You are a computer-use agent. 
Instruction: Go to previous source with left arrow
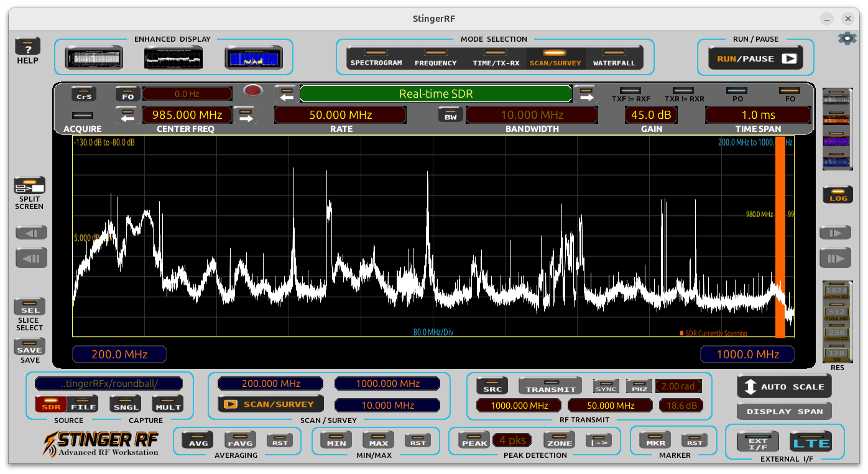click(286, 94)
